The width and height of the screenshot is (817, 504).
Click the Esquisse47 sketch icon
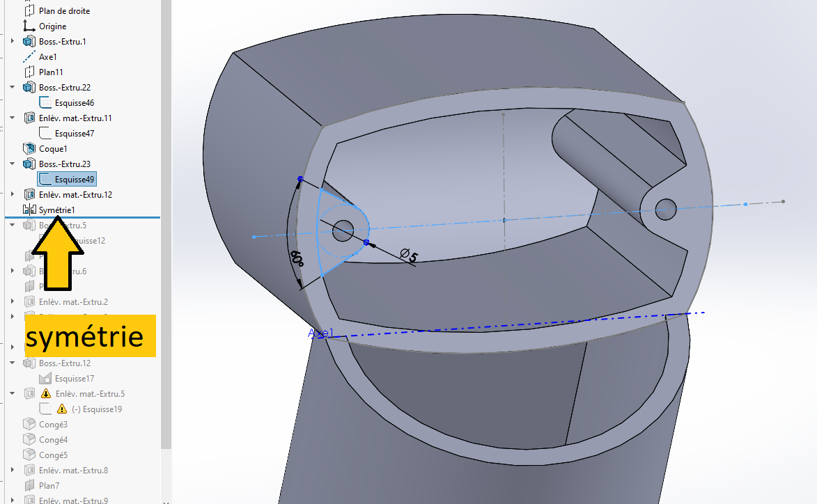[x=45, y=133]
